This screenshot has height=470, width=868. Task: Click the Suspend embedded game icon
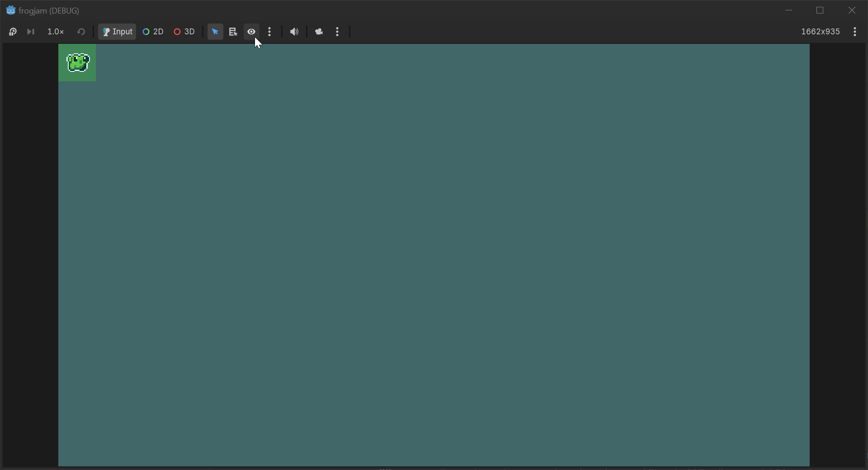(13, 32)
